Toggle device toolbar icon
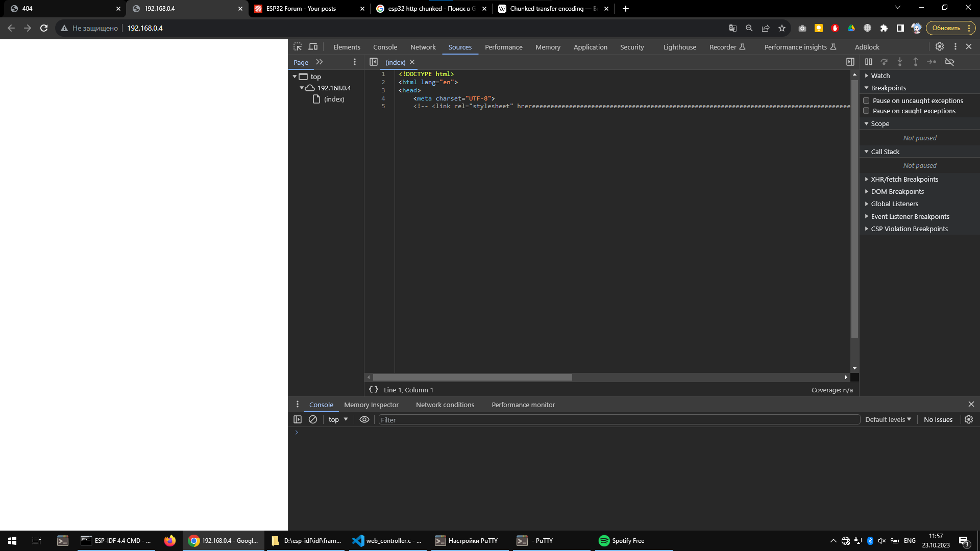The height and width of the screenshot is (551, 980). (313, 46)
